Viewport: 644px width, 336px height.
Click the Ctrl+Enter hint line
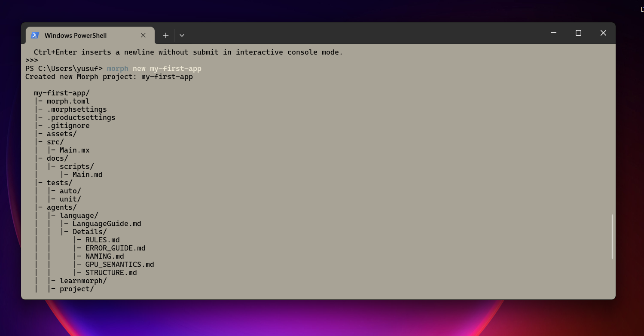coord(184,52)
